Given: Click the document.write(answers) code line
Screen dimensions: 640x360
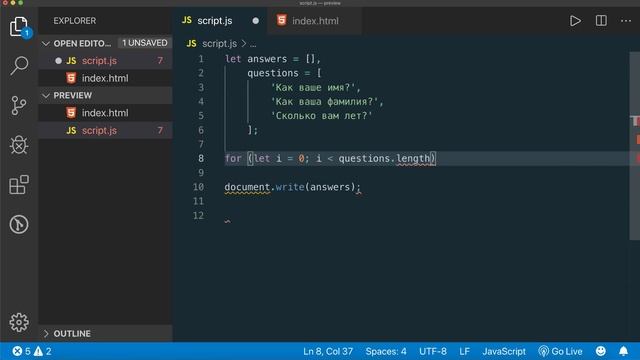Looking at the screenshot, I should 292,187.
